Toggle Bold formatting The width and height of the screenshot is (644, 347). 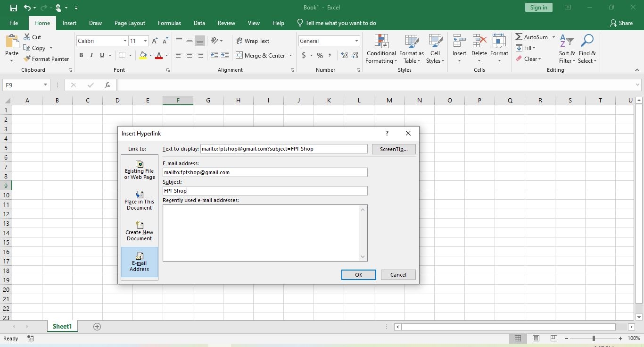81,55
